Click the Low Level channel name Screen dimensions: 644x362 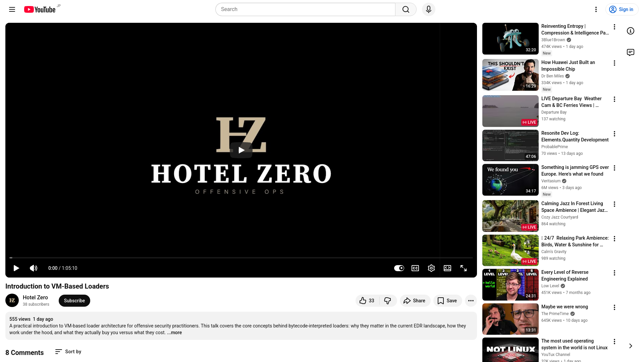pyautogui.click(x=550, y=286)
